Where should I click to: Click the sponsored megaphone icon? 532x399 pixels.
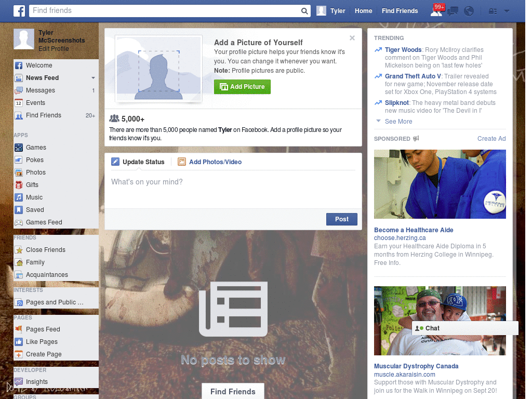416,138
